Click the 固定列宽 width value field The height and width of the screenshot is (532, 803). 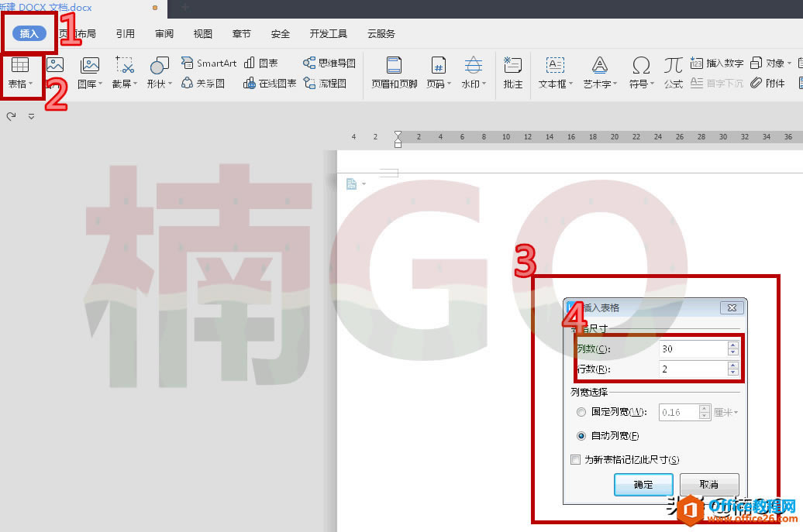click(679, 412)
